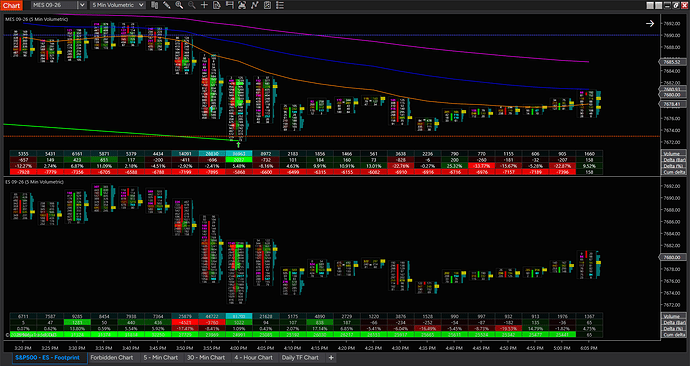Click the second gray link button in the title bar
This screenshot has width=690, height=366.
point(658,5)
